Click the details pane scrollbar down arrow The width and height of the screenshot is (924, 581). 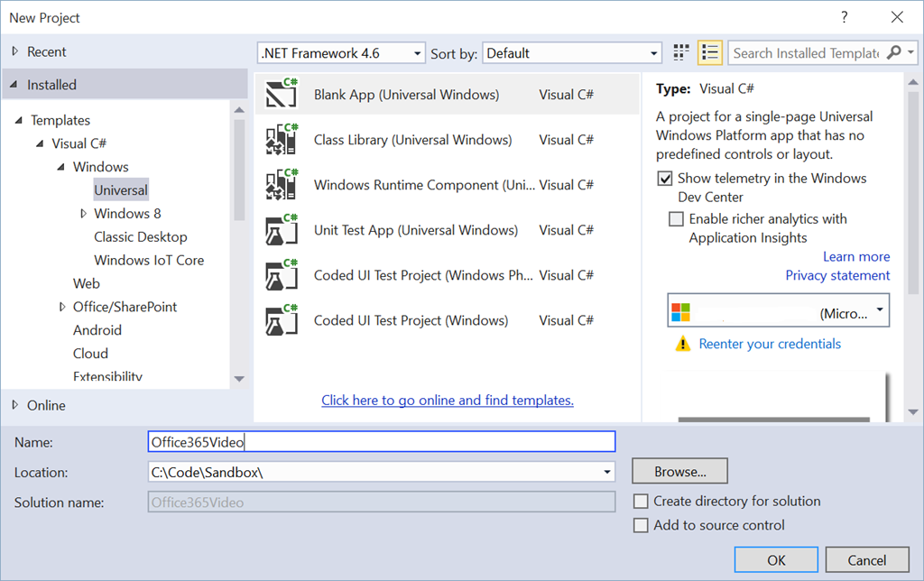[x=913, y=412]
